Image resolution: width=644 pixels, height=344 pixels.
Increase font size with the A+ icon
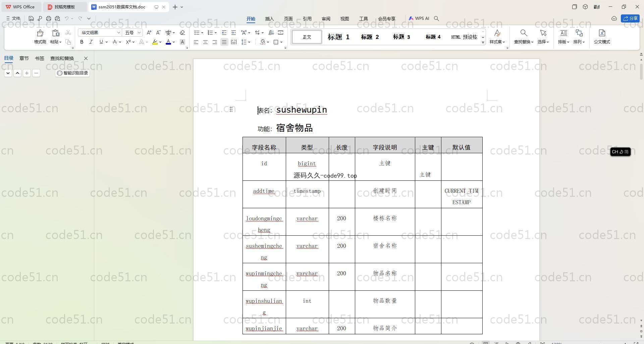(149, 33)
